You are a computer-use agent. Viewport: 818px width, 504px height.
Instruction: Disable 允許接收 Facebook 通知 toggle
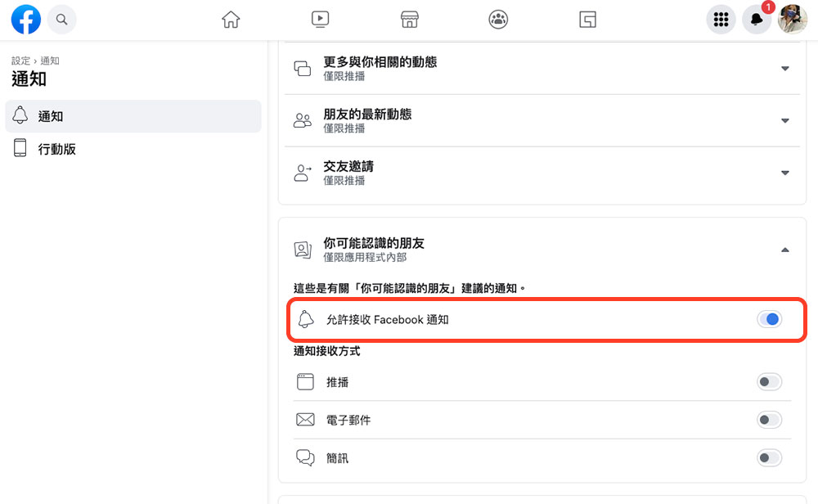[769, 319]
